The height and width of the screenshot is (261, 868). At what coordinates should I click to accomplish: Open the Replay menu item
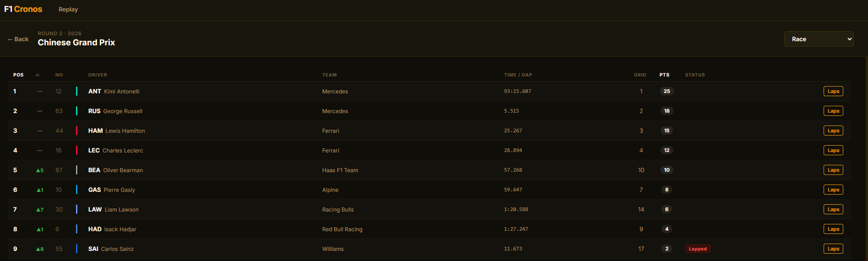[68, 10]
